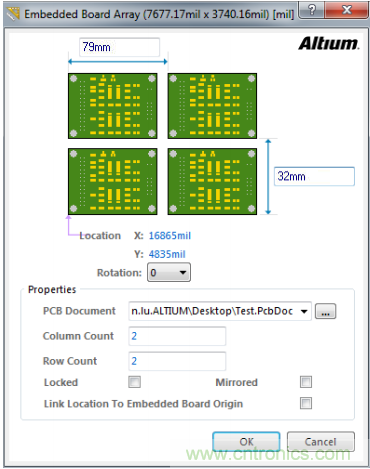This screenshot has height=469, width=370.
Task: Browse for PCB document with ellipsis button
Action: [325, 311]
